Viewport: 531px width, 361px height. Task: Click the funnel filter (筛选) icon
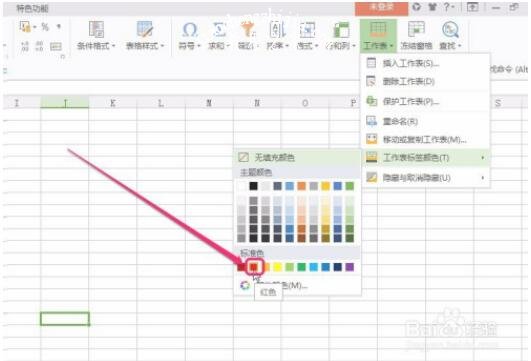coord(248,30)
